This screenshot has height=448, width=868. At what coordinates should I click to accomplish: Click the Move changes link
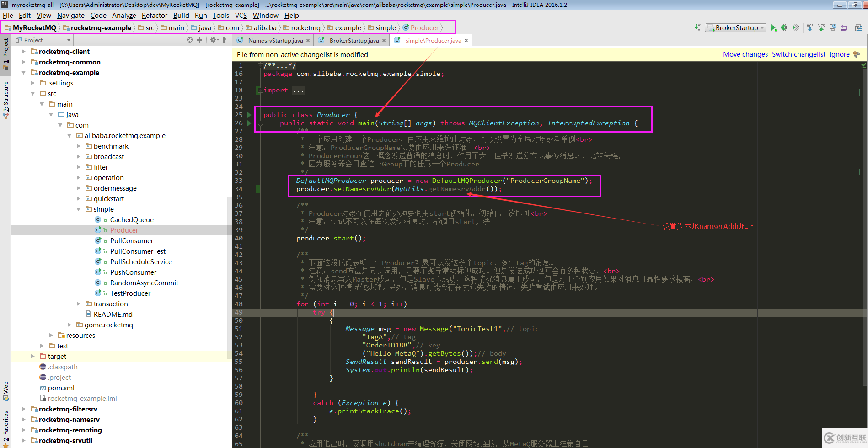coord(745,54)
